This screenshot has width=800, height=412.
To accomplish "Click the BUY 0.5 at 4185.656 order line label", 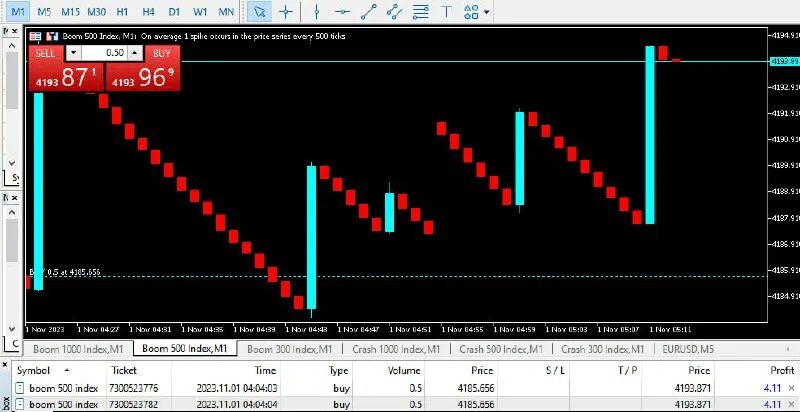I will tap(65, 272).
